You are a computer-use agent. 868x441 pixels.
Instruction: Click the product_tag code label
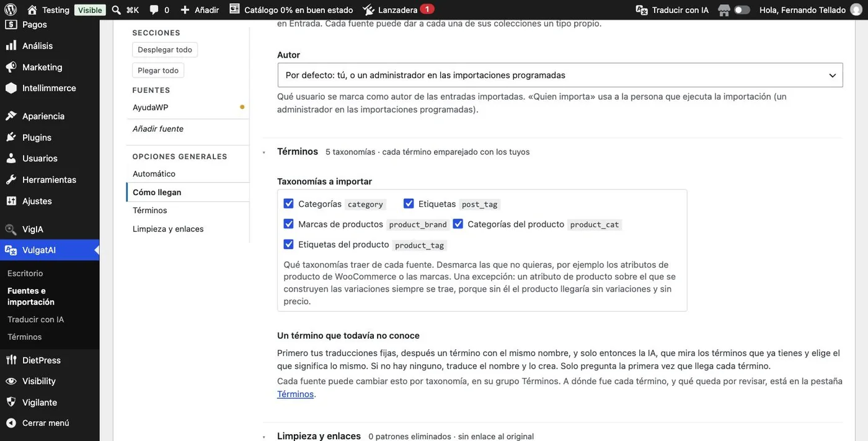(x=420, y=245)
